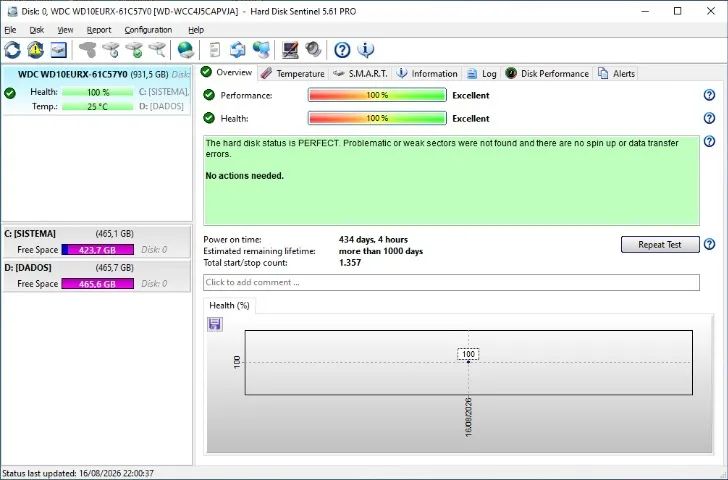Open the Report menu
Screen dimensions: 728x480
[x=99, y=30]
